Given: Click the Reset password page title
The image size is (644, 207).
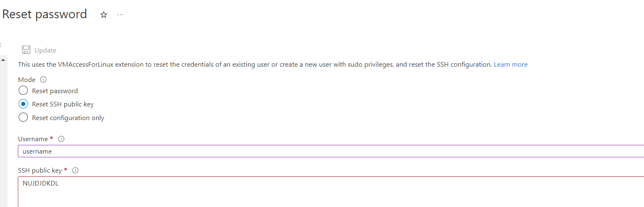Looking at the screenshot, I should point(45,14).
